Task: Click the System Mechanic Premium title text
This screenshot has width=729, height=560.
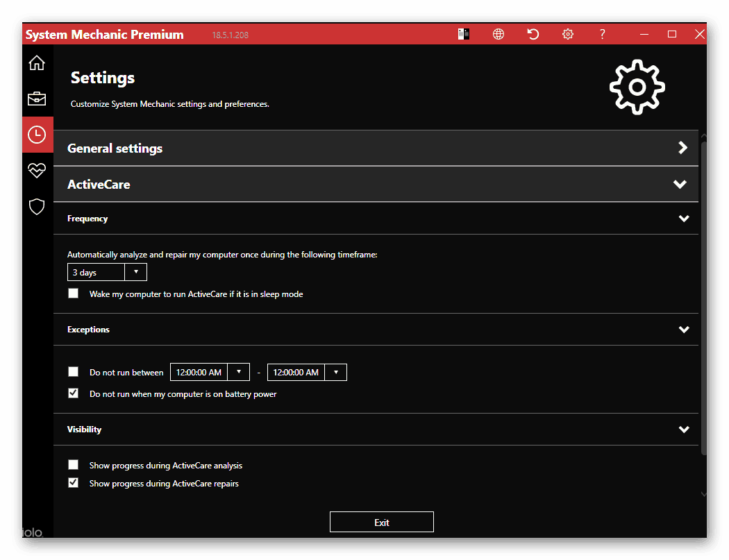Action: pyautogui.click(x=105, y=35)
